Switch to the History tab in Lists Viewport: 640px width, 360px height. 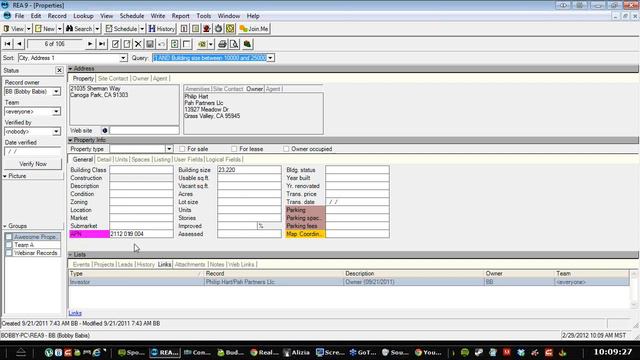point(145,264)
